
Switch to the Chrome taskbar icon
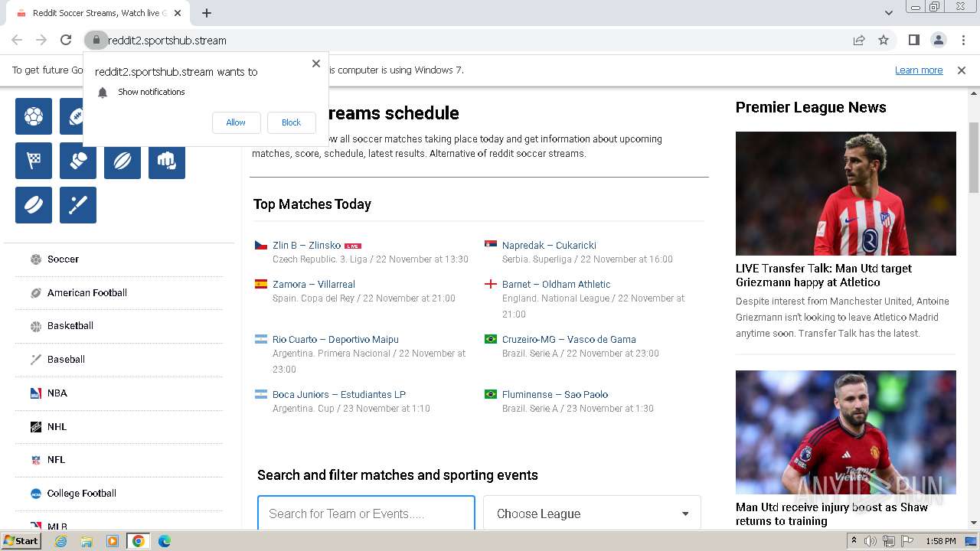coord(139,541)
